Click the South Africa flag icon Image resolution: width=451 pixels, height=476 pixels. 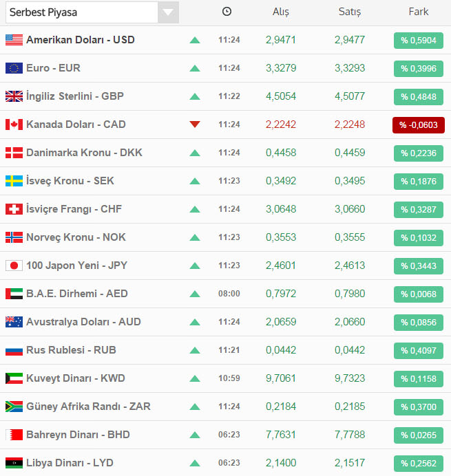coord(14,407)
